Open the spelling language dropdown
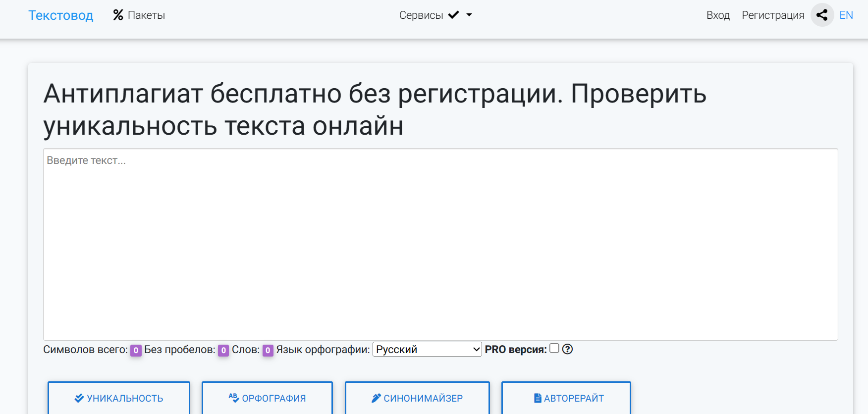 427,349
